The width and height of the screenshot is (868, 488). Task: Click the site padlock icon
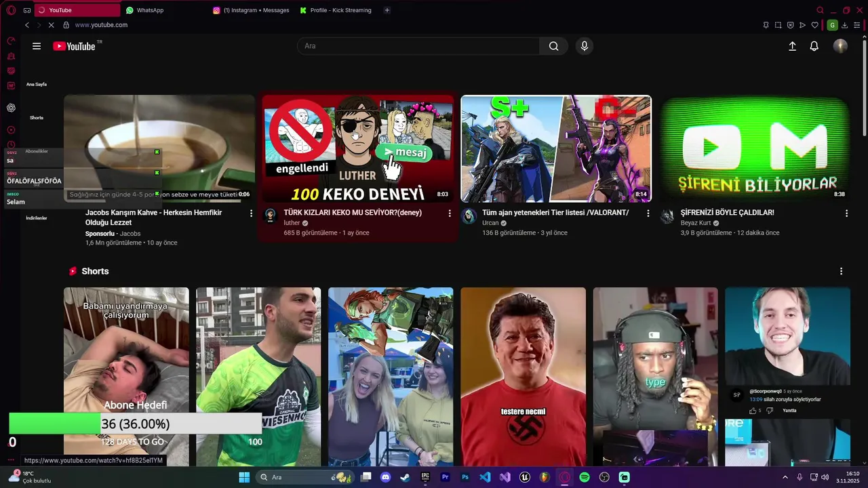[66, 25]
